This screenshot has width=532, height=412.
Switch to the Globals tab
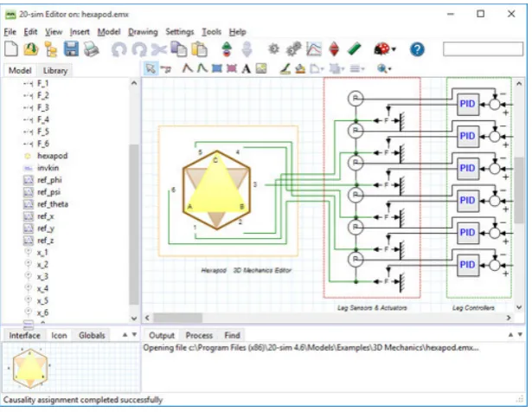coord(92,335)
